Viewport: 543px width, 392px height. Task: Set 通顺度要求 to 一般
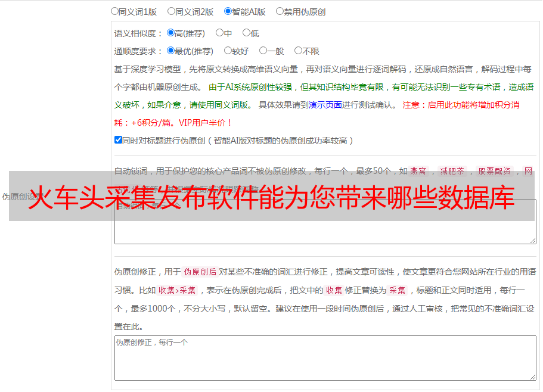(263, 51)
